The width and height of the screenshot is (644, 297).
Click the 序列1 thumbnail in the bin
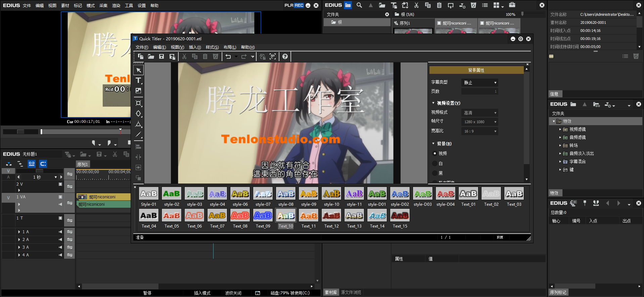413,31
